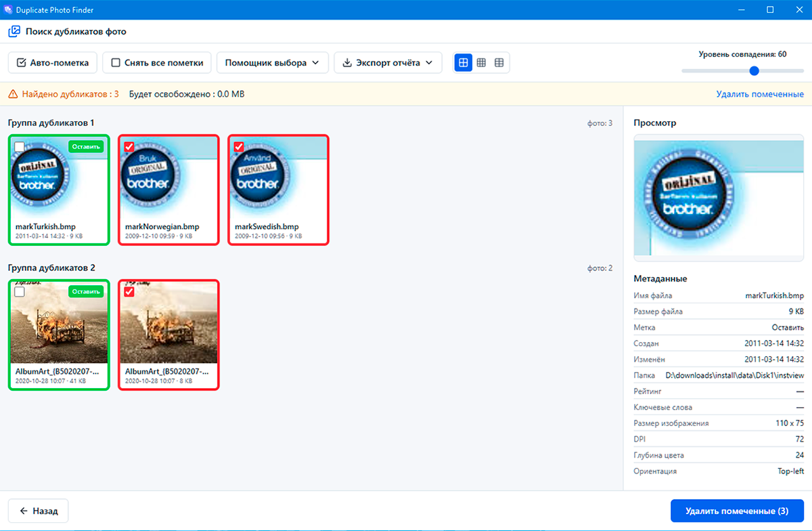Click Снять все пометки button
812x531 pixels.
157,63
